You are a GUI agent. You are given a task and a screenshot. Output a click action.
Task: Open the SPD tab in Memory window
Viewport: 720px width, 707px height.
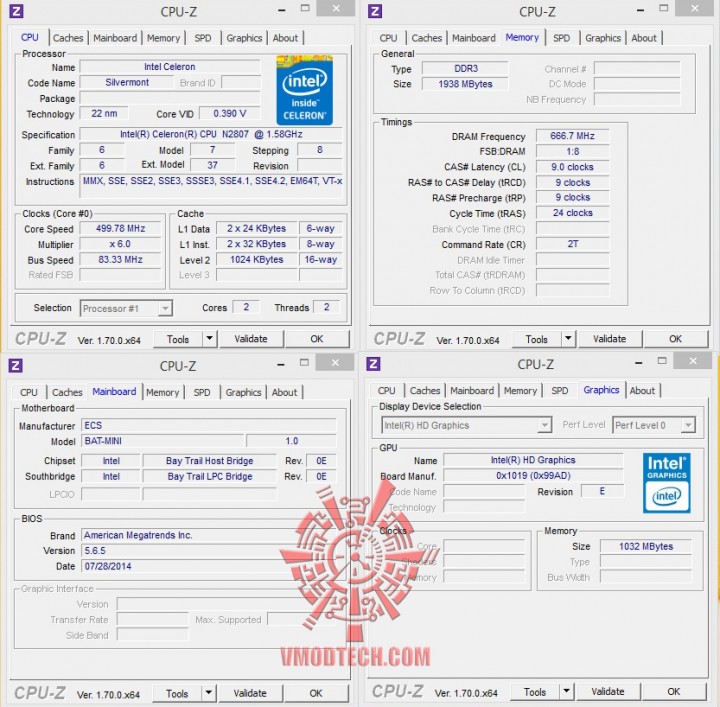click(562, 38)
